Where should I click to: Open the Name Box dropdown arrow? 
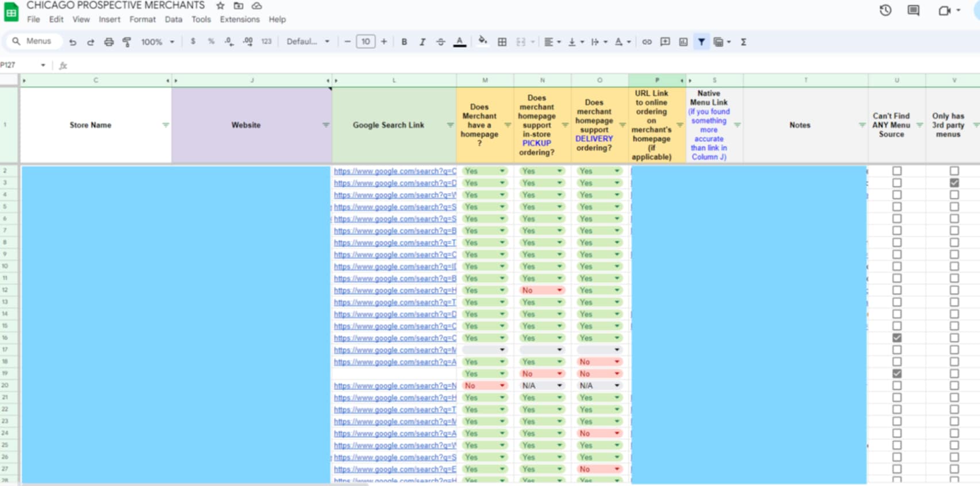43,65
